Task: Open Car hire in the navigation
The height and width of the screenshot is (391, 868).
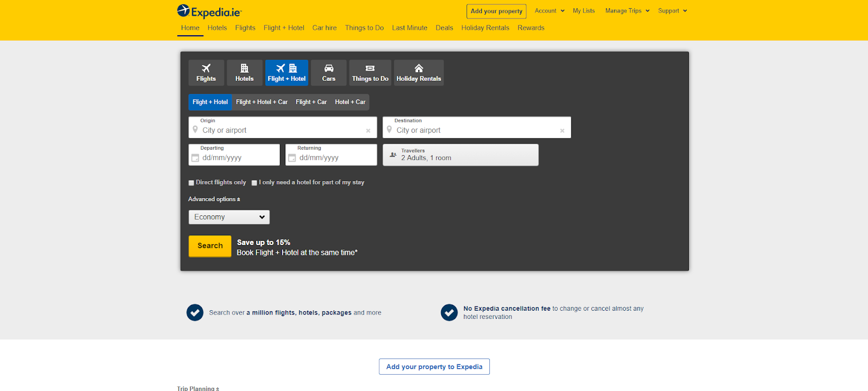Action: [x=324, y=28]
